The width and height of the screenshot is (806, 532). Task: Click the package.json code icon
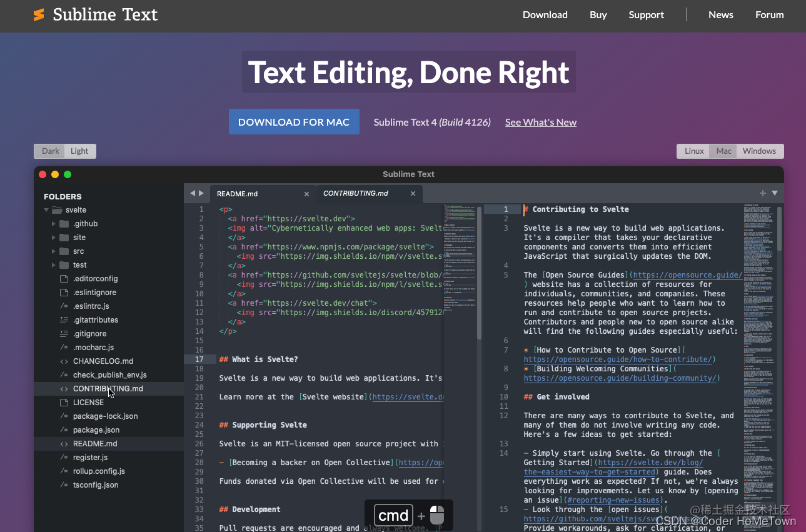pos(64,430)
